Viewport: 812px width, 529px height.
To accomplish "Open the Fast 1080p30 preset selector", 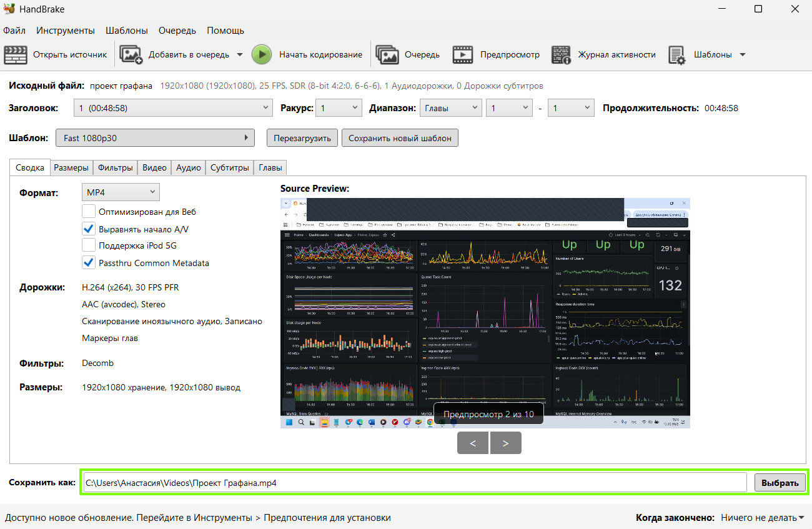I will 155,137.
